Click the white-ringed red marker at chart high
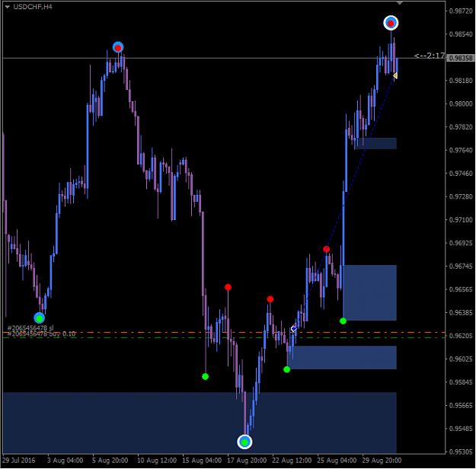 coord(391,23)
